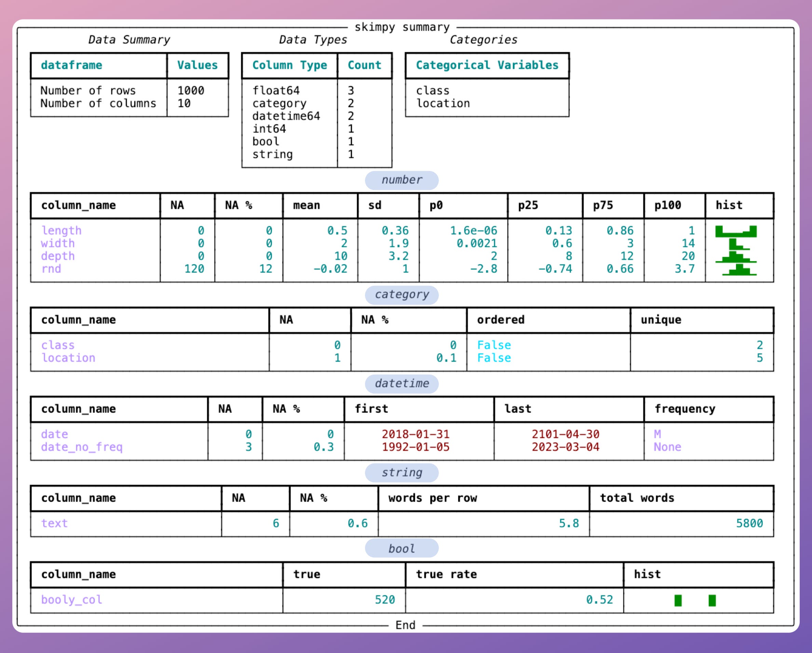The width and height of the screenshot is (812, 653).
Task: Select the number section pill label
Action: click(402, 180)
